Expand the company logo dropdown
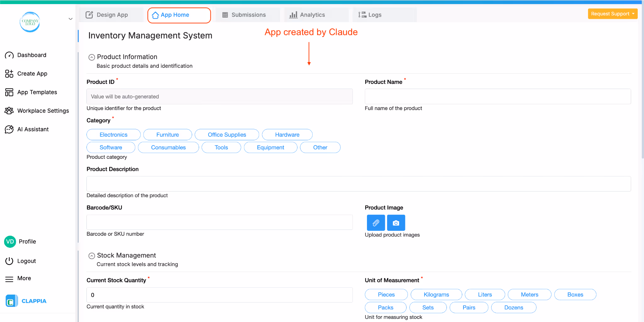 point(70,19)
